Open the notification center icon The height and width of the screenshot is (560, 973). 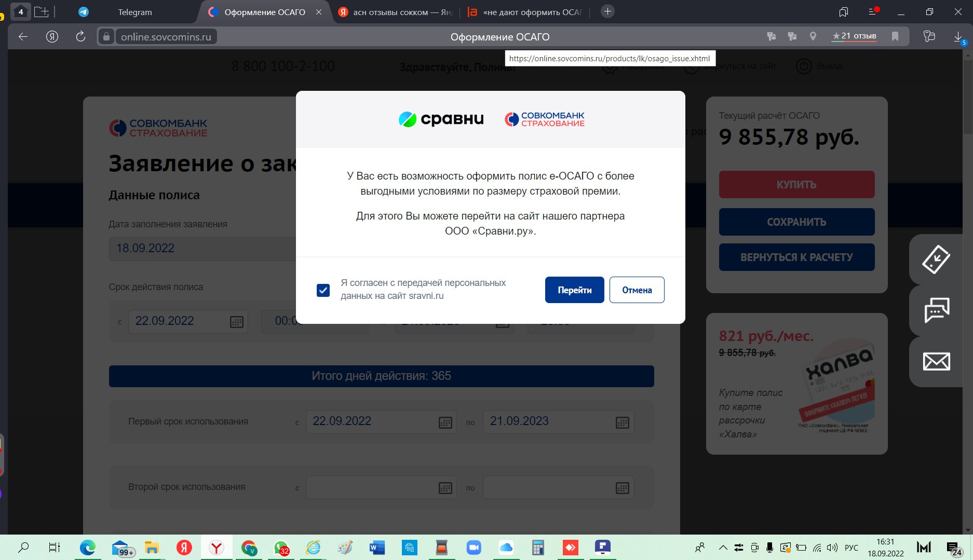tap(953, 548)
